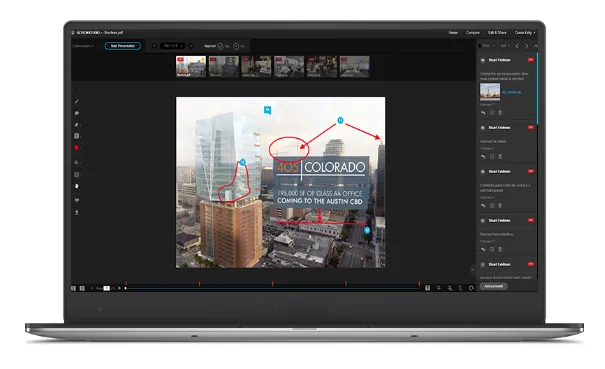Open the Compare menu item
Image resolution: width=605 pixels, height=369 pixels.
[x=473, y=33]
